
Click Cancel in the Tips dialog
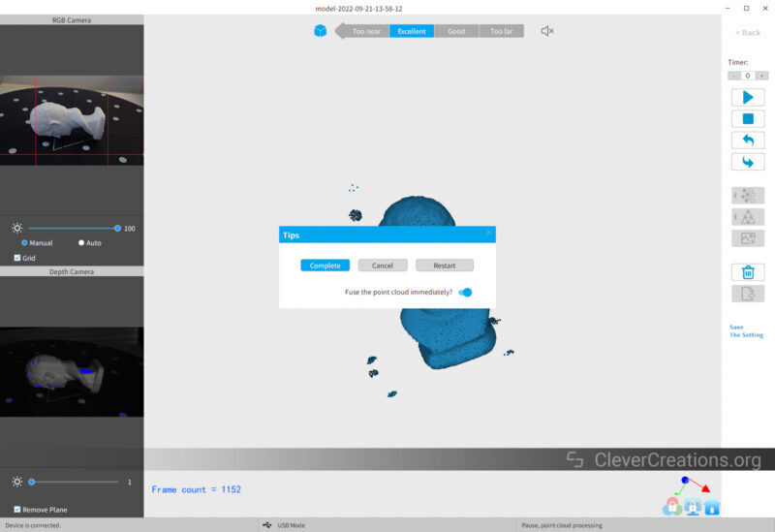point(383,266)
